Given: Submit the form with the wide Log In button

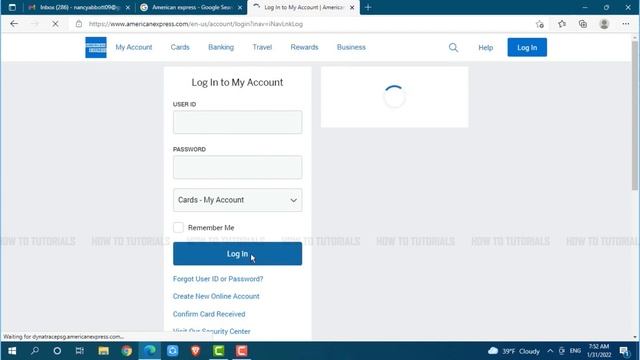Looking at the screenshot, I should point(238,254).
